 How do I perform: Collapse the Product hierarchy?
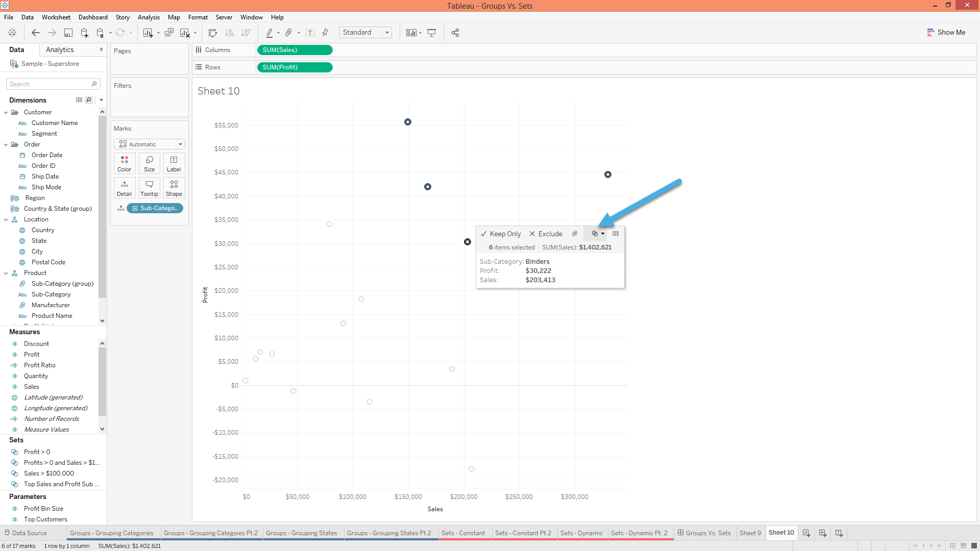pyautogui.click(x=6, y=273)
